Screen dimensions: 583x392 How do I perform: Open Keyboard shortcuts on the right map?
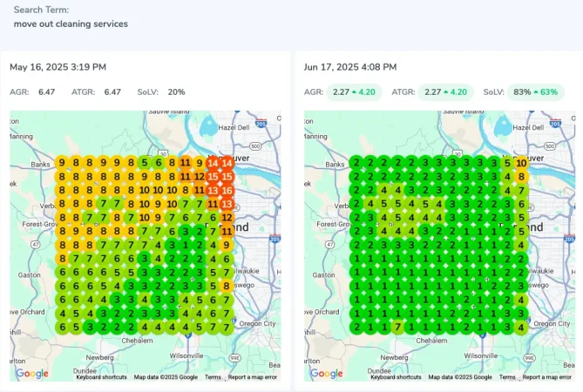tap(396, 377)
